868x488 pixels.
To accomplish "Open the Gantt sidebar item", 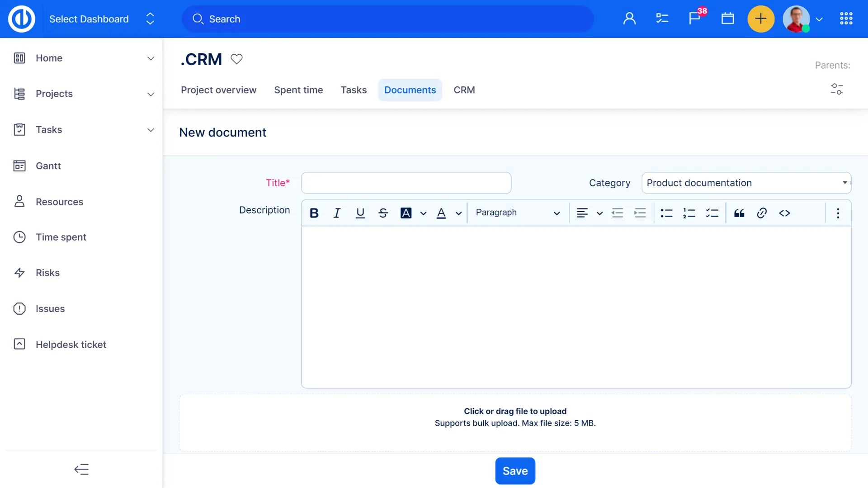I will point(48,166).
